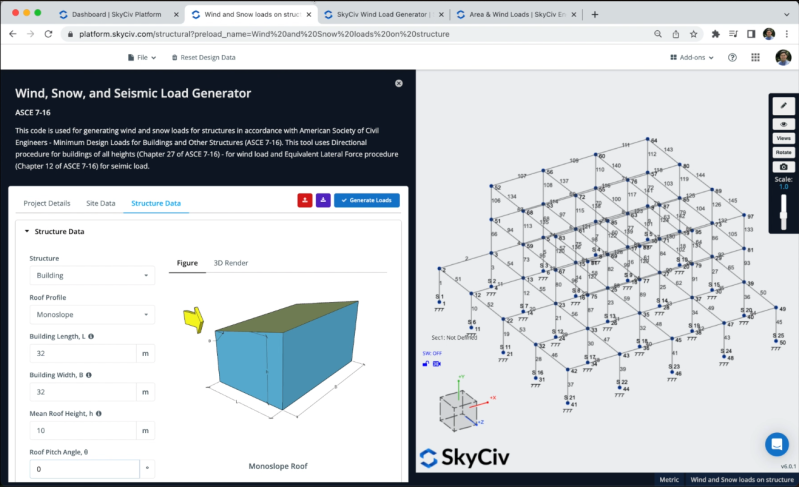Click the Metric units status bar entry

coord(669,480)
